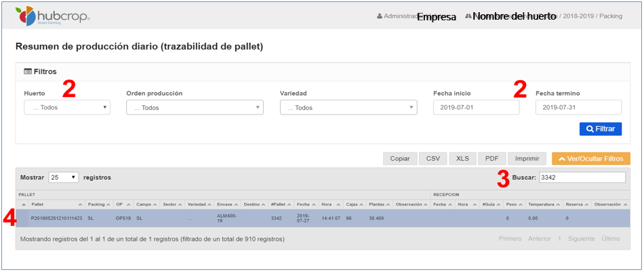Image resolution: width=644 pixels, height=272 pixels.
Task: Focus the Buscar search box
Action: [x=581, y=177]
